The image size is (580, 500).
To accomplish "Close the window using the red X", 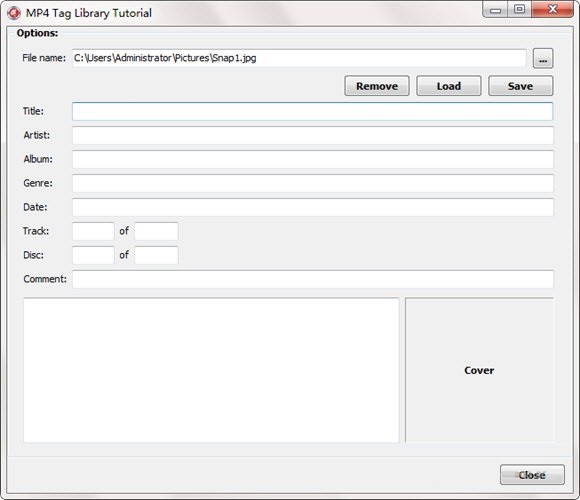I will pyautogui.click(x=553, y=9).
